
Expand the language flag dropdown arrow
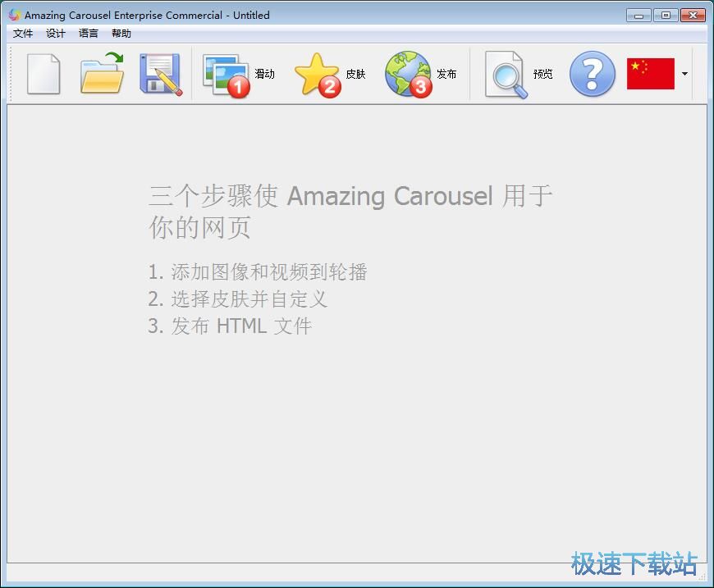(684, 74)
